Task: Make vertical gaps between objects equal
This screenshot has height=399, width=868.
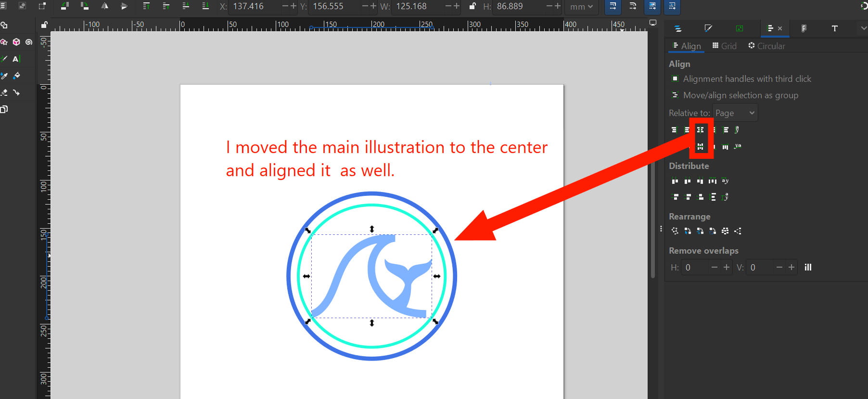Action: tap(713, 197)
